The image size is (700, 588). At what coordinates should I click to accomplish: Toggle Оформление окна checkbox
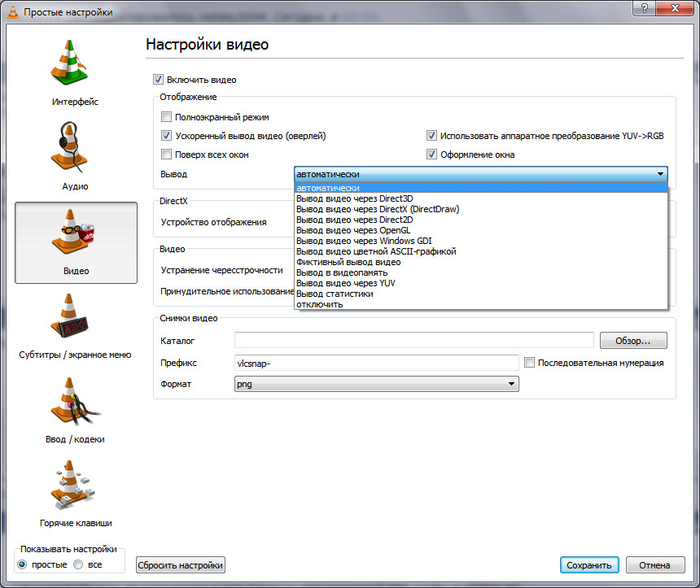pyautogui.click(x=431, y=155)
